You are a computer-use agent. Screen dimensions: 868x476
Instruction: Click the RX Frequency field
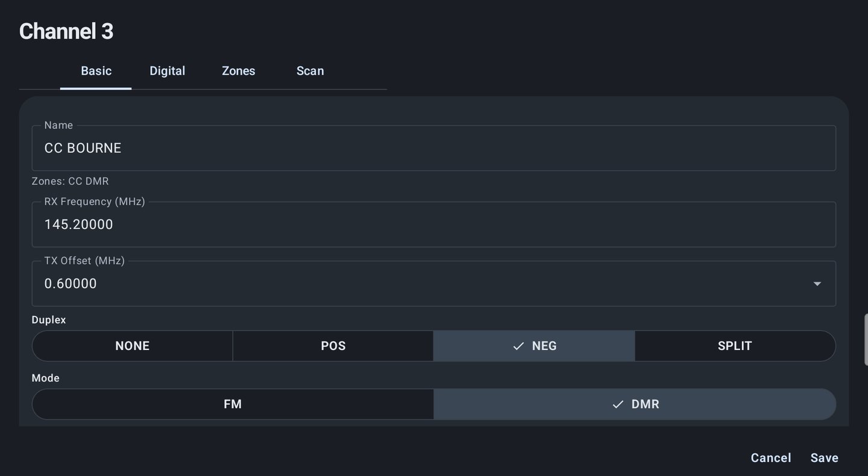[x=433, y=224]
